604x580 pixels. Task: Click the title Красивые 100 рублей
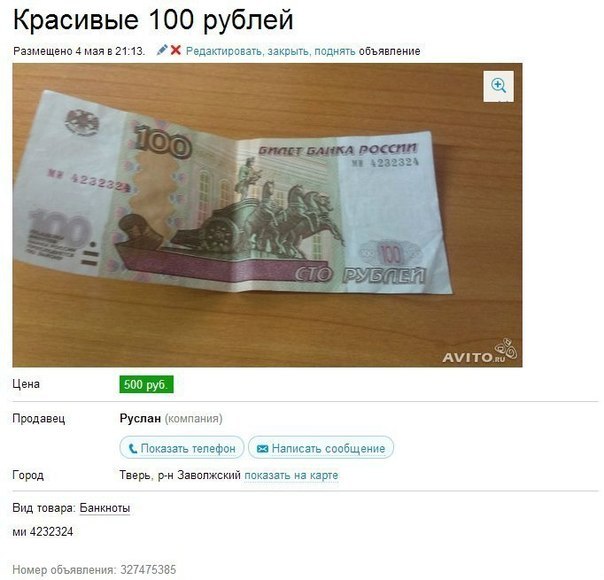153,19
